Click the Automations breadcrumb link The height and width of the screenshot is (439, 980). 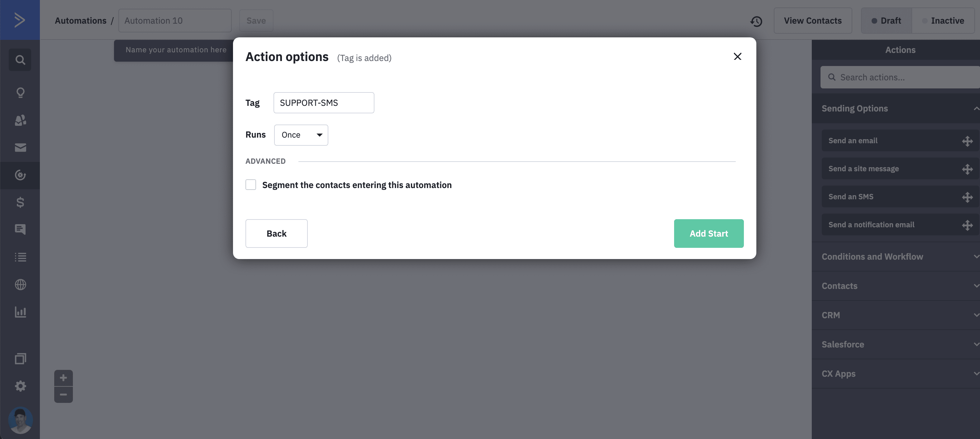pos(80,20)
